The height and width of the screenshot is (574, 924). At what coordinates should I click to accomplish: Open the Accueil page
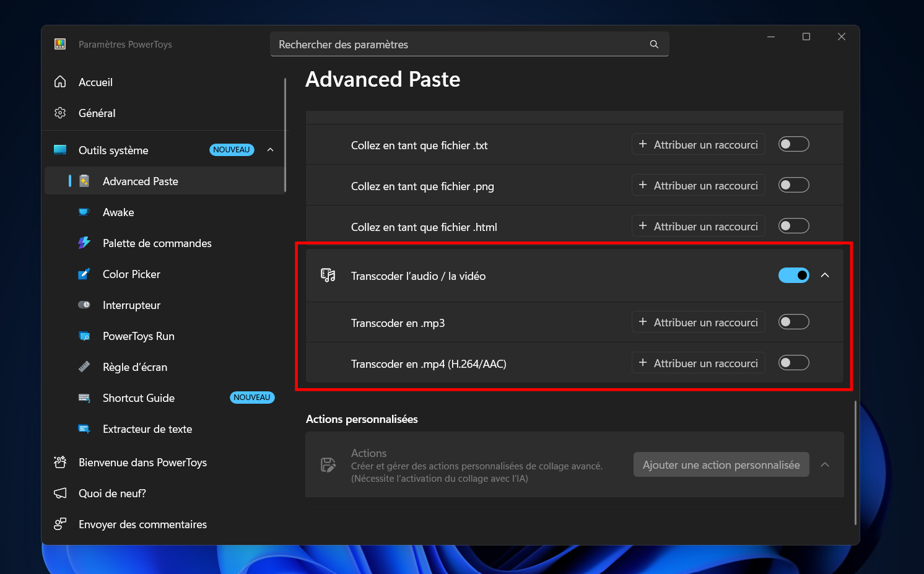tap(164, 82)
